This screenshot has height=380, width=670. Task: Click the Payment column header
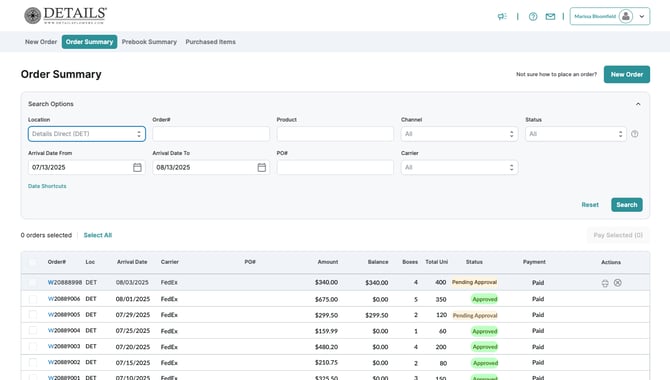(534, 262)
